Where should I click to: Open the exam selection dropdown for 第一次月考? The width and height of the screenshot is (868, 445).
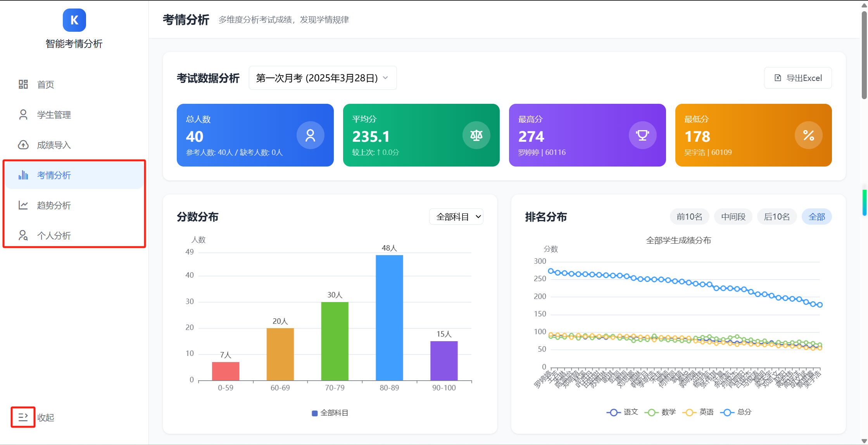coord(323,77)
